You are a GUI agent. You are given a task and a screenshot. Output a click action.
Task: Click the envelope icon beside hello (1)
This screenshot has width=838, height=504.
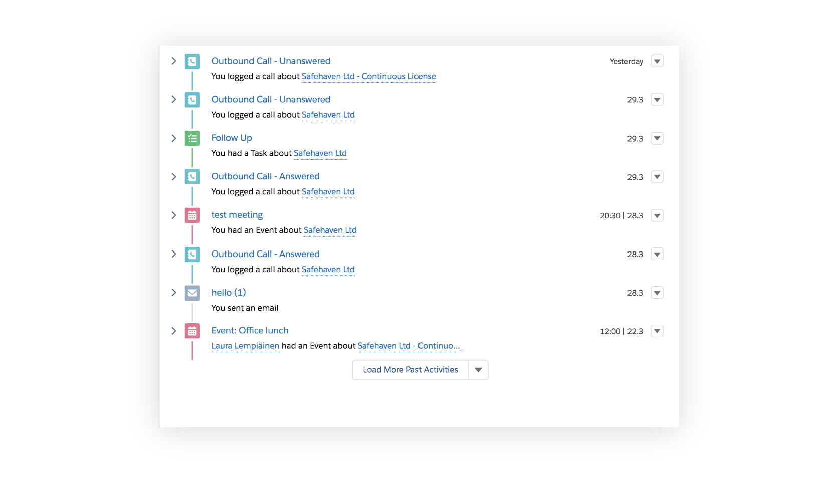click(192, 293)
